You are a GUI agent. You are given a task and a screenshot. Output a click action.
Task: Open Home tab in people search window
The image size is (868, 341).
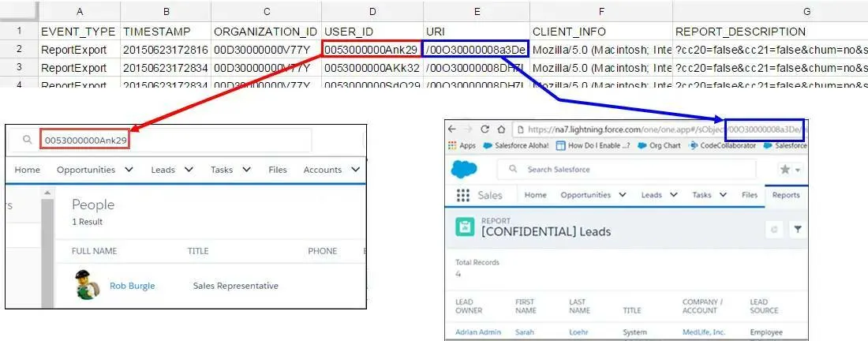[27, 170]
